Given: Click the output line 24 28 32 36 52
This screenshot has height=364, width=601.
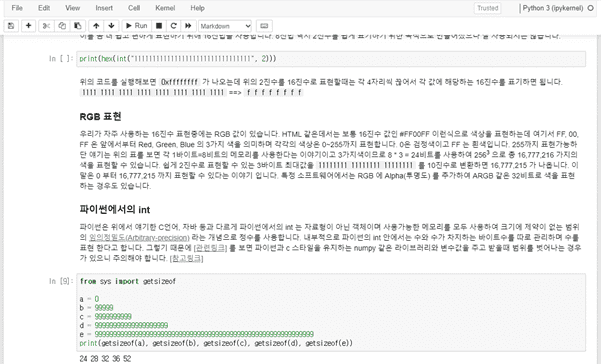Looking at the screenshot, I should tap(105, 359).
